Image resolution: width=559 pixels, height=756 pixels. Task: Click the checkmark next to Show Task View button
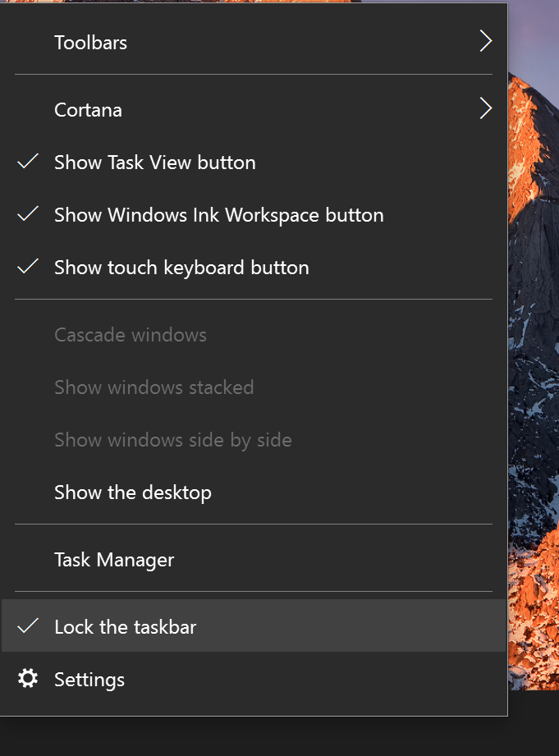point(27,162)
